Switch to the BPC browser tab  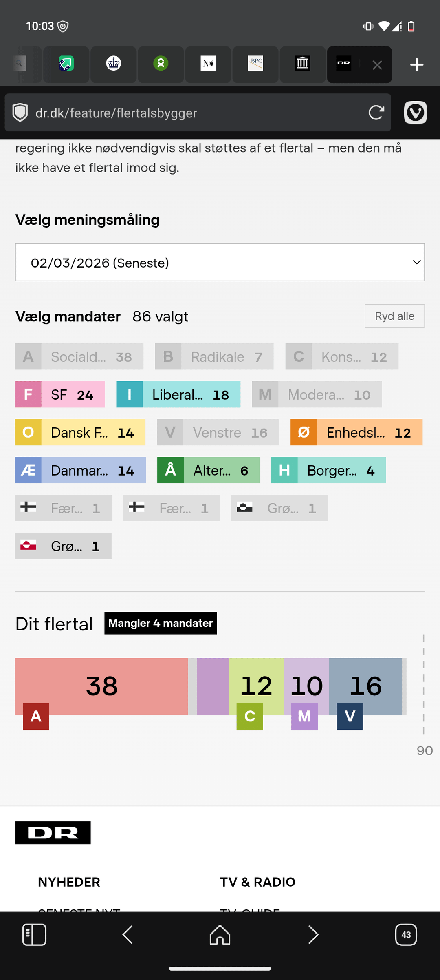click(x=255, y=64)
